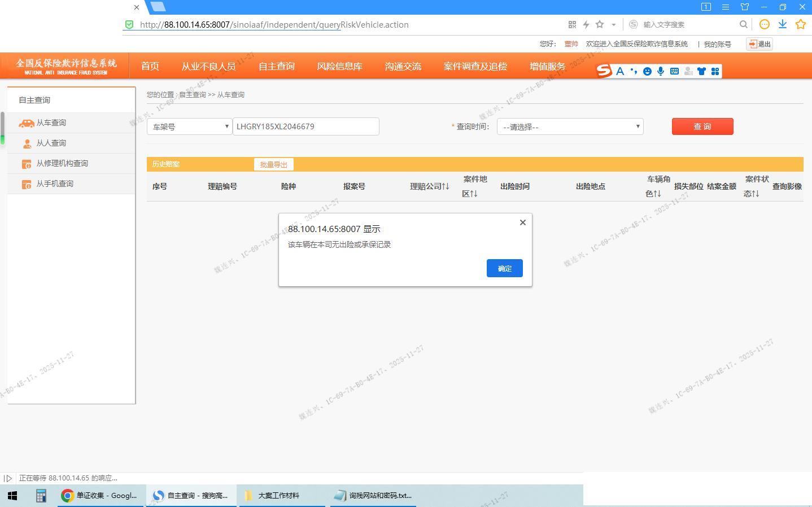The height and width of the screenshot is (507, 812).
Task: Open Sogou IME soft keyboard icon
Action: (674, 71)
